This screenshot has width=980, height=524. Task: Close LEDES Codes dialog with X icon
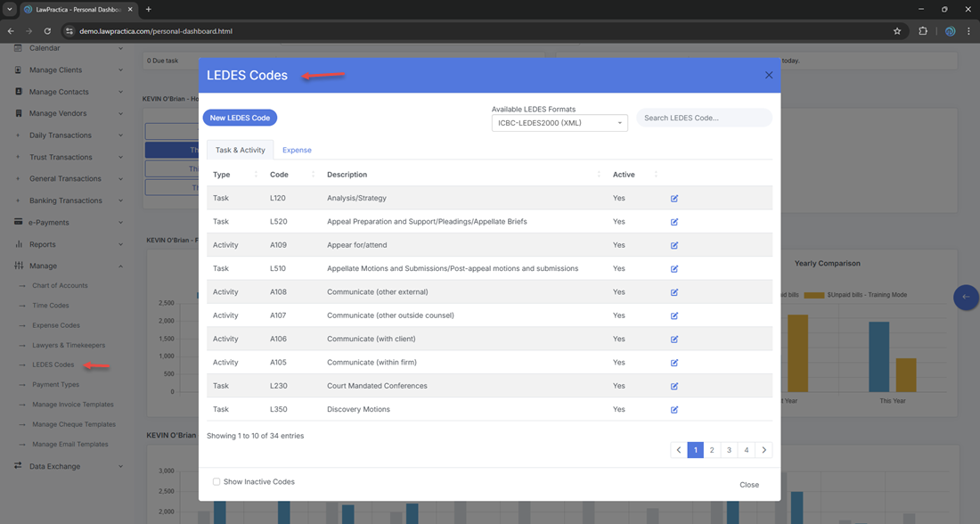[x=769, y=76]
